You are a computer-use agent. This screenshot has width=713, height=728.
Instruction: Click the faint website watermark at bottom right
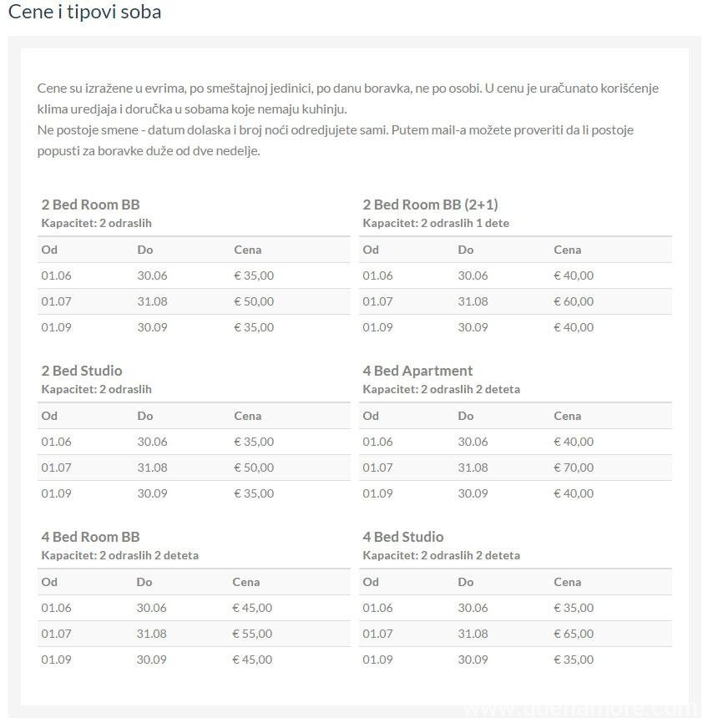pos(579,710)
